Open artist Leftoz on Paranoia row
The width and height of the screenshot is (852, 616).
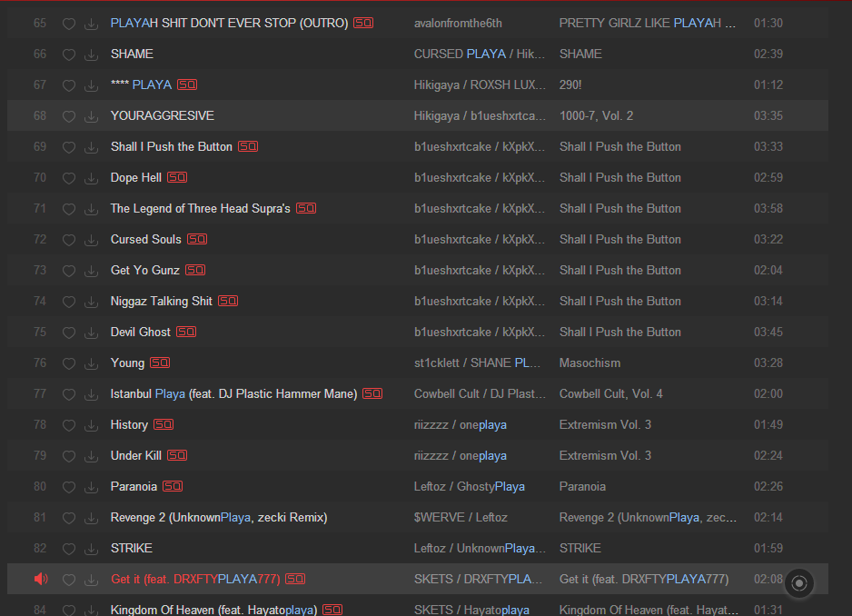pos(430,487)
